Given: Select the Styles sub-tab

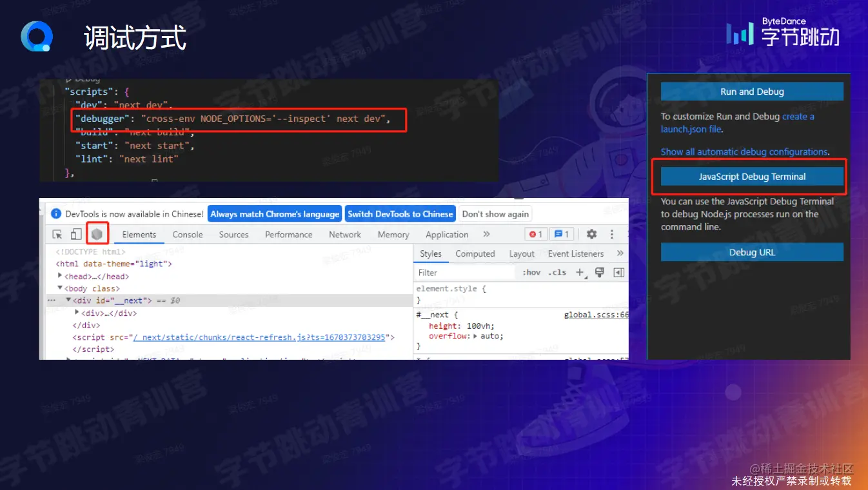Looking at the screenshot, I should 431,253.
